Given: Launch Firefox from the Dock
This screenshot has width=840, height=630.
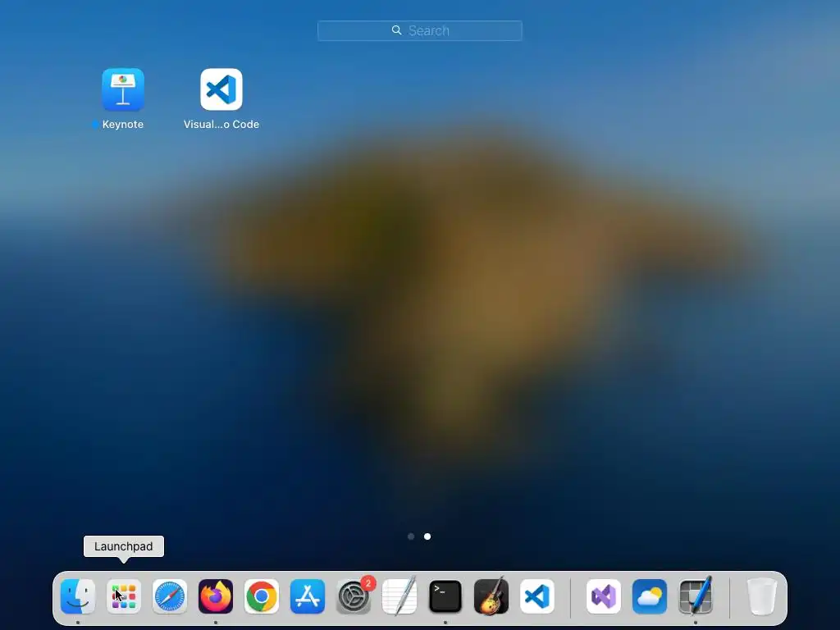Looking at the screenshot, I should click(216, 596).
